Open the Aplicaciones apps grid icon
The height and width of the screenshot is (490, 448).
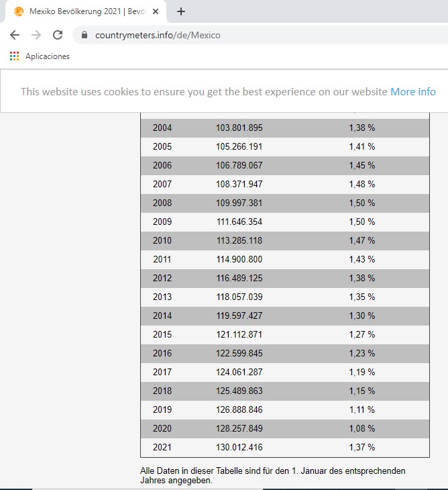click(x=14, y=56)
